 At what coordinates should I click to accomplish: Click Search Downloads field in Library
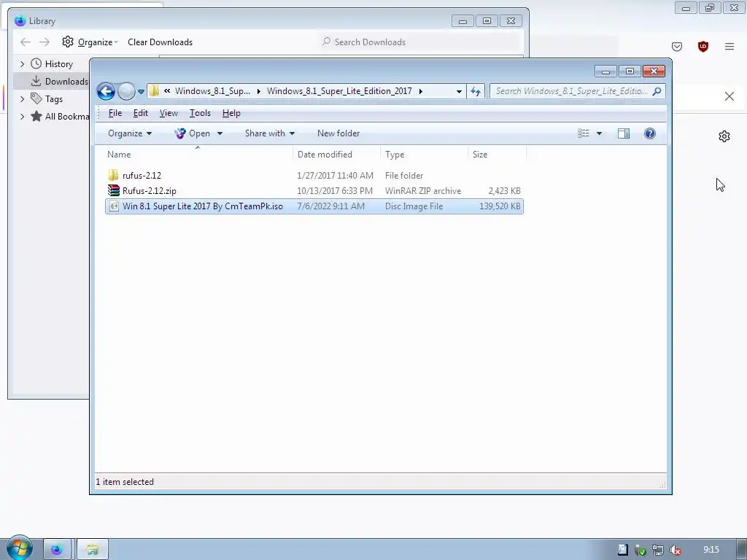(420, 42)
